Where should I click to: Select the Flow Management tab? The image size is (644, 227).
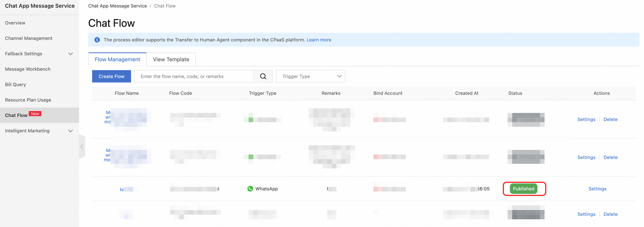click(x=117, y=60)
